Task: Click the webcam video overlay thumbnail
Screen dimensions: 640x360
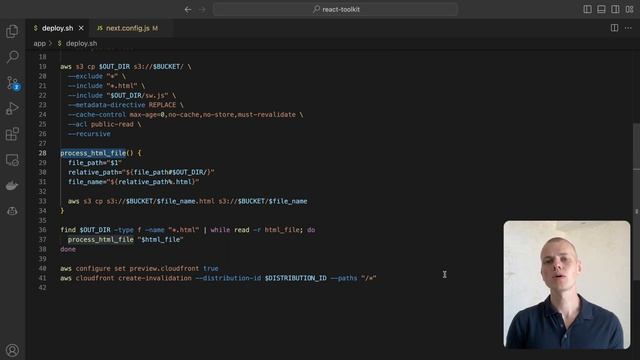Action: [x=567, y=285]
